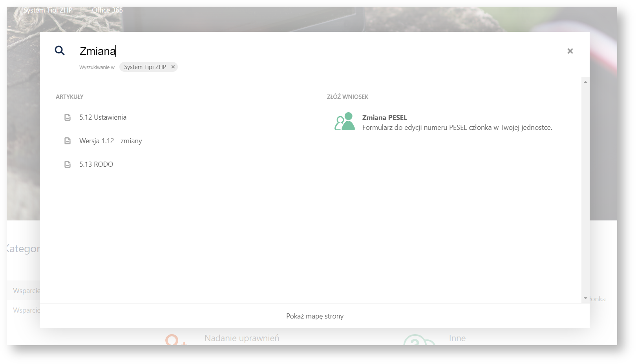Click the document icon beside 5.13 RODO
The height and width of the screenshot is (364, 636).
pyautogui.click(x=68, y=164)
